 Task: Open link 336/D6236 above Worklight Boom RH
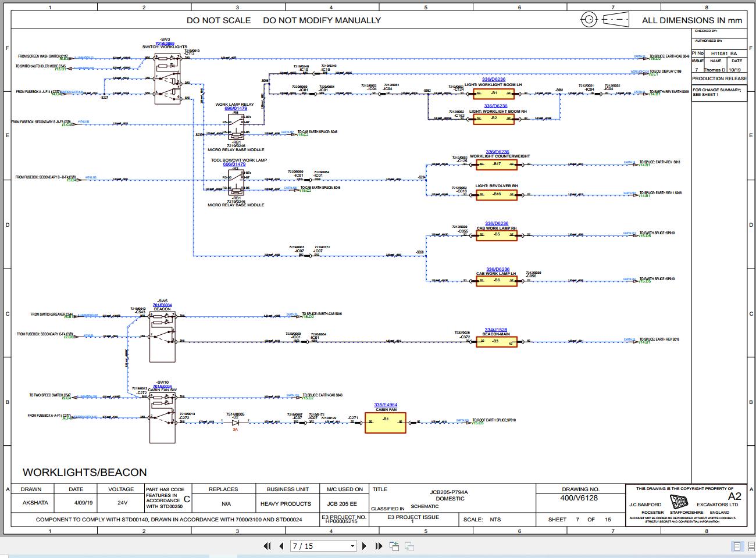click(x=496, y=106)
